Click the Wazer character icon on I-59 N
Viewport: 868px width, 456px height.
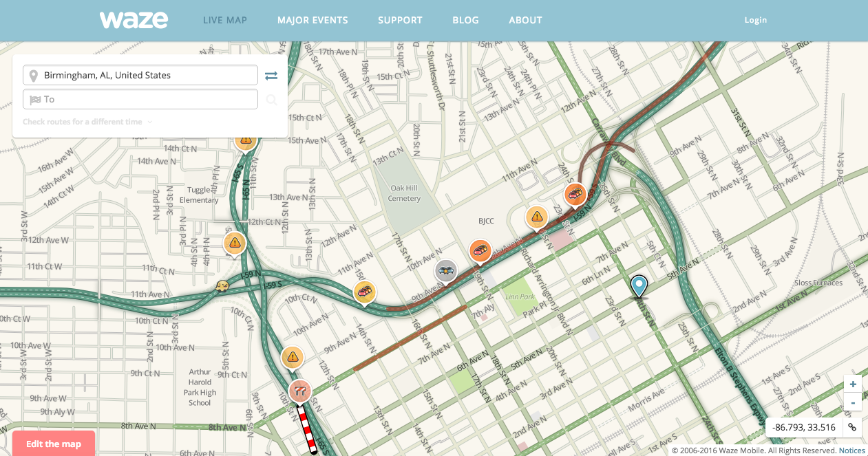pos(222,285)
